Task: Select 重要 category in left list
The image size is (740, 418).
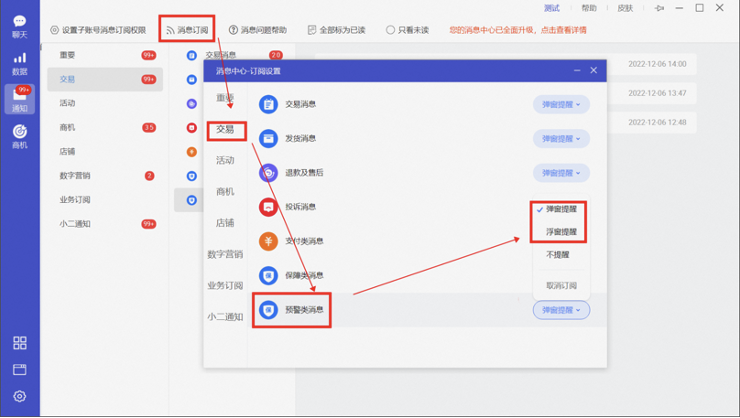Action: click(x=105, y=55)
